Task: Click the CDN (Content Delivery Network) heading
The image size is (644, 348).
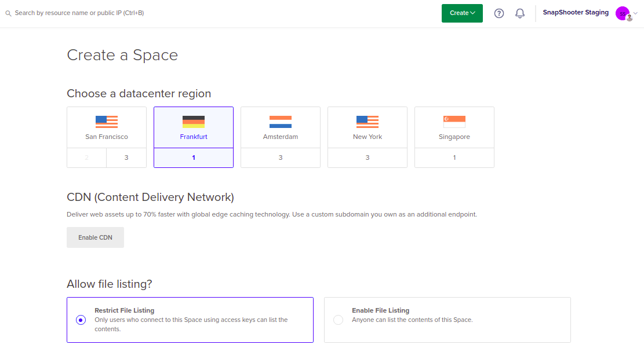Action: coord(150,197)
